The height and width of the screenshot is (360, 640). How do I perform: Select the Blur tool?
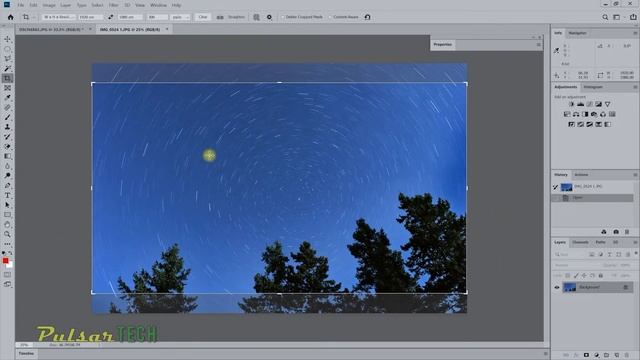click(7, 166)
